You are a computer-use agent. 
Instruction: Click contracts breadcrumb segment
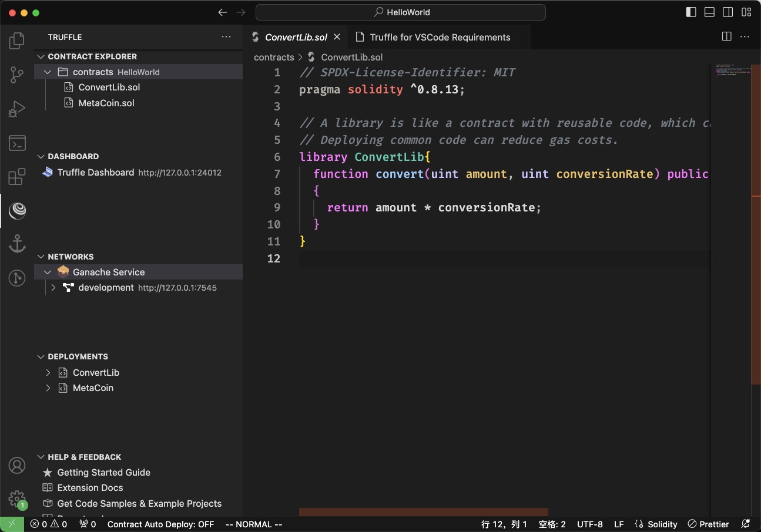pyautogui.click(x=274, y=57)
